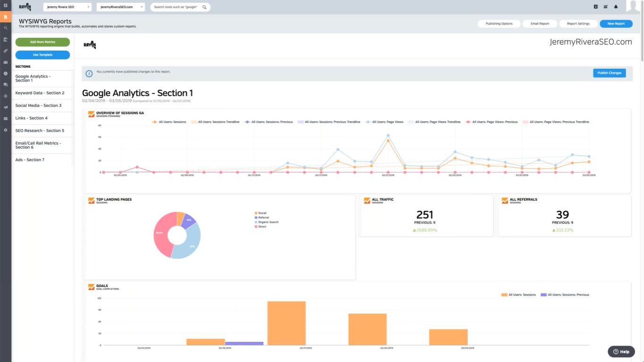Select Keyword Data - Section 2
Image resolution: width=644 pixels, height=362 pixels.
point(42,93)
